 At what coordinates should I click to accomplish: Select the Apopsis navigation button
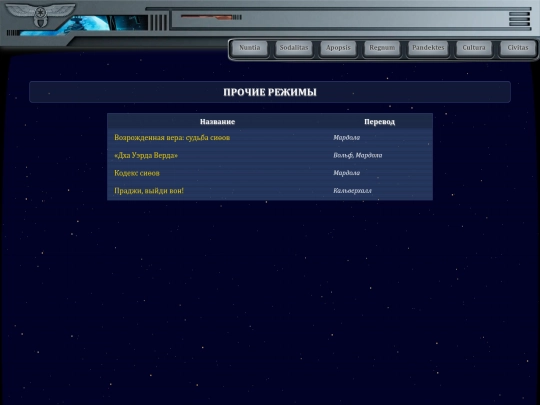pos(338,48)
